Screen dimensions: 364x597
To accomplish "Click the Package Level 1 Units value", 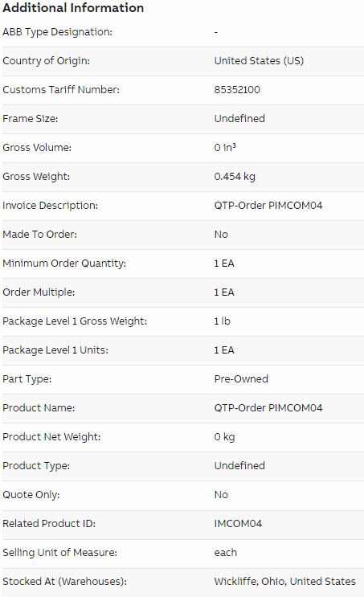I will (224, 350).
